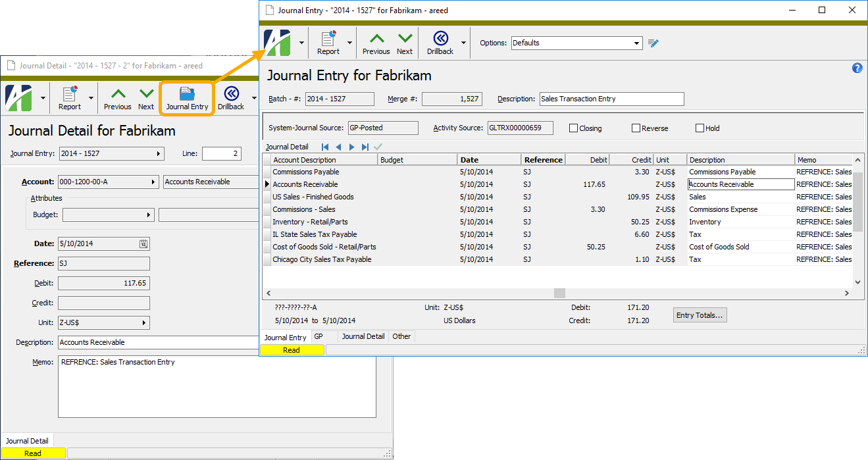Jump to first journal detail record

pos(325,147)
